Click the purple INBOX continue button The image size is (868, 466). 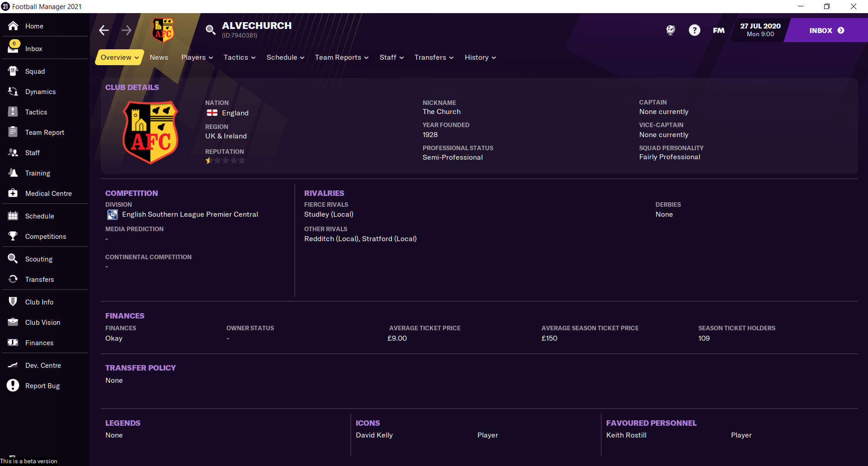pos(826,30)
